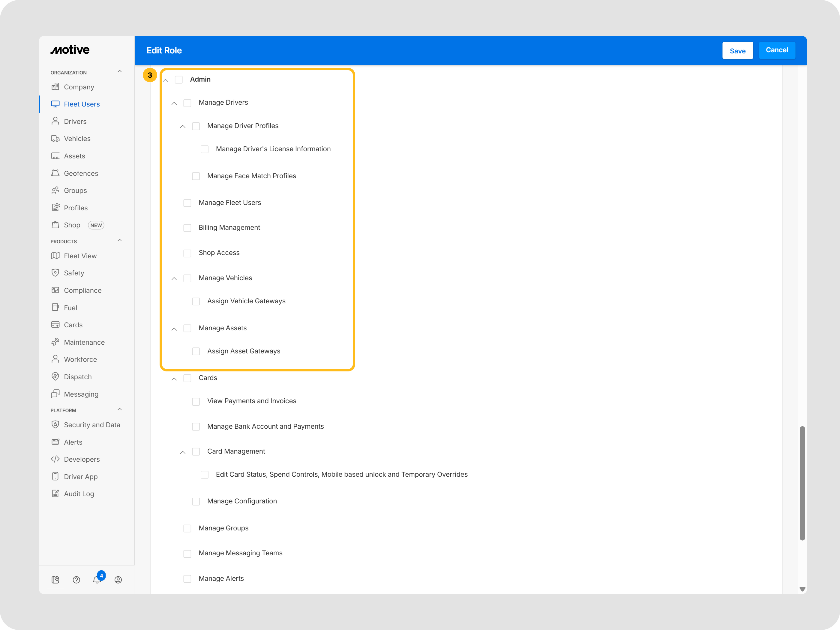Image resolution: width=840 pixels, height=630 pixels.
Task: Click the Geofences polygon icon
Action: point(55,173)
